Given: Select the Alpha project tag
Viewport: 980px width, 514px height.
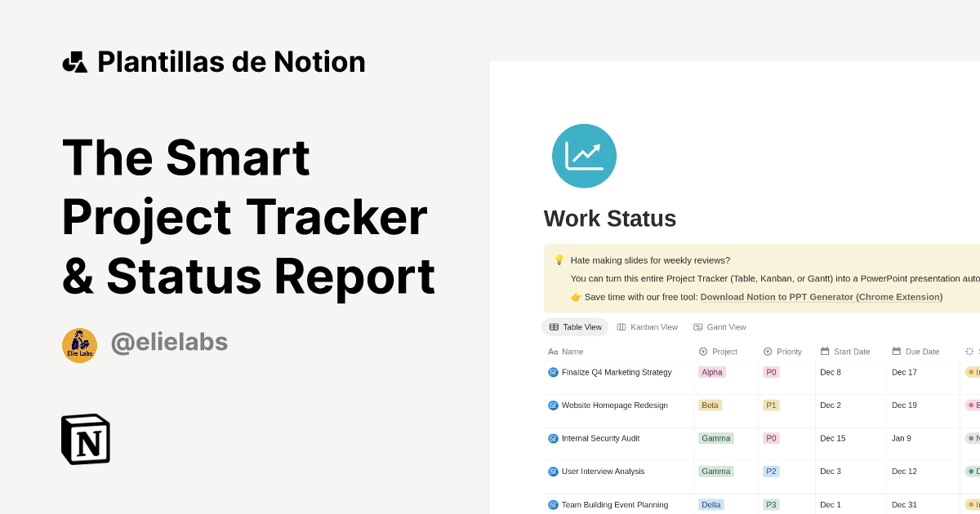Looking at the screenshot, I should click(711, 372).
